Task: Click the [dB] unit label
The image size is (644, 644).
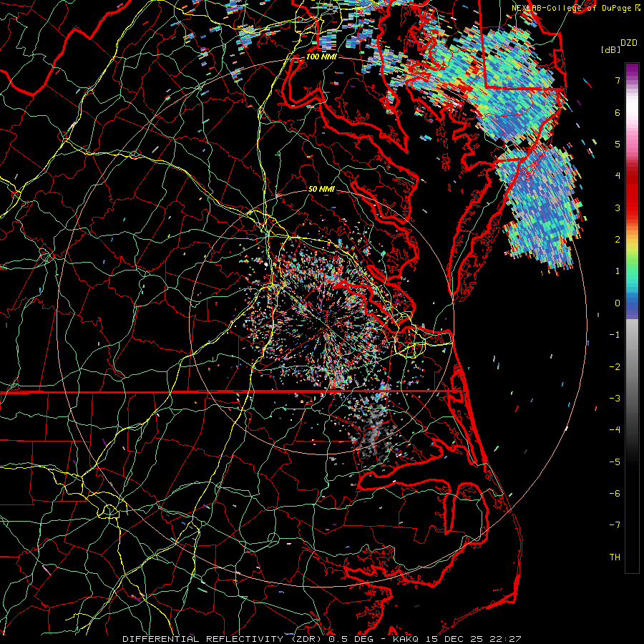Action: point(610,50)
